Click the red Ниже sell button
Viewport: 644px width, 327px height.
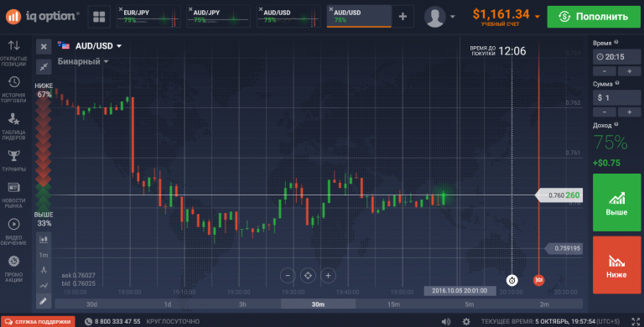tap(616, 265)
